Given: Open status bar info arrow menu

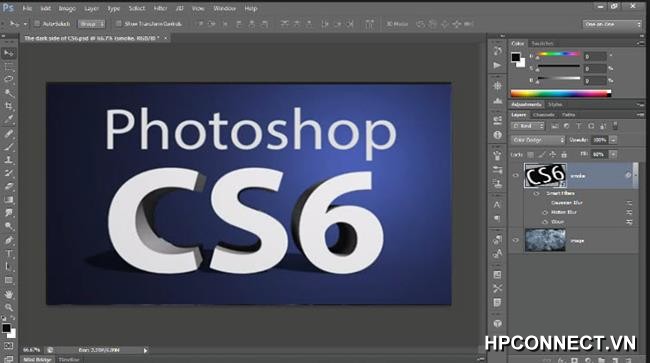Looking at the screenshot, I should [146, 351].
